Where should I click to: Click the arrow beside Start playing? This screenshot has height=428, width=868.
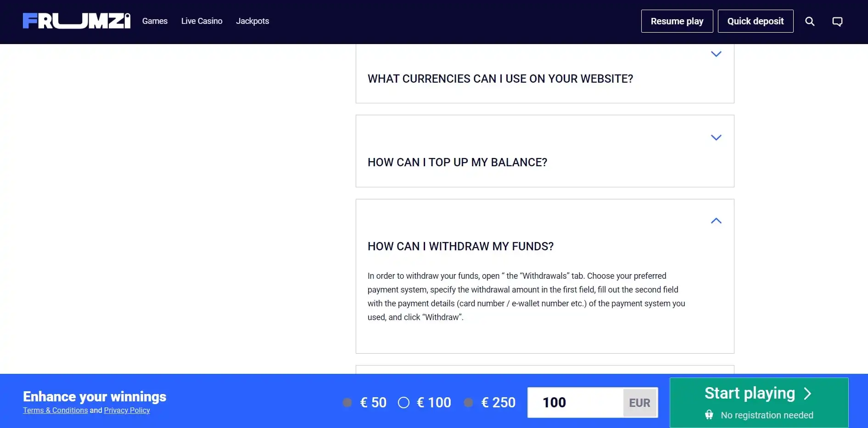(807, 394)
